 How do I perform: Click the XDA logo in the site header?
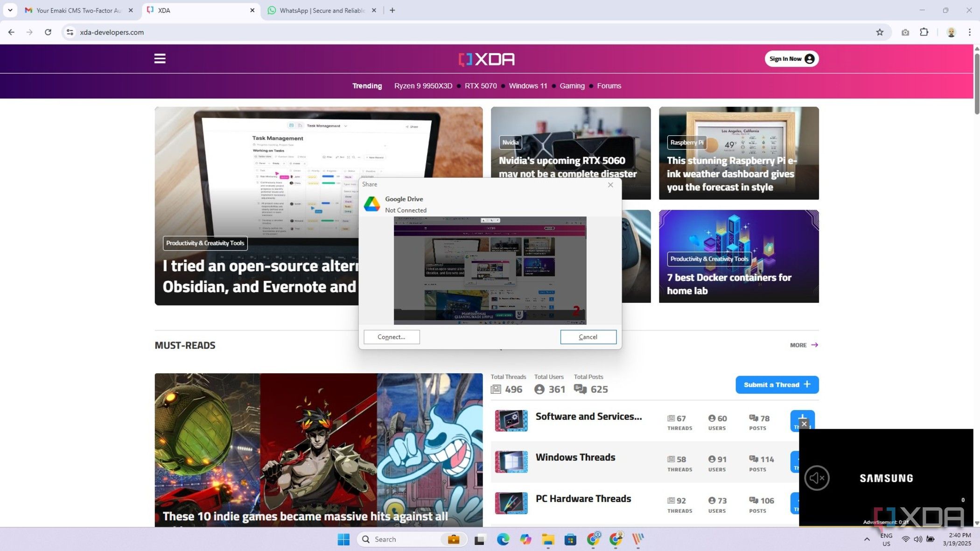point(486,59)
